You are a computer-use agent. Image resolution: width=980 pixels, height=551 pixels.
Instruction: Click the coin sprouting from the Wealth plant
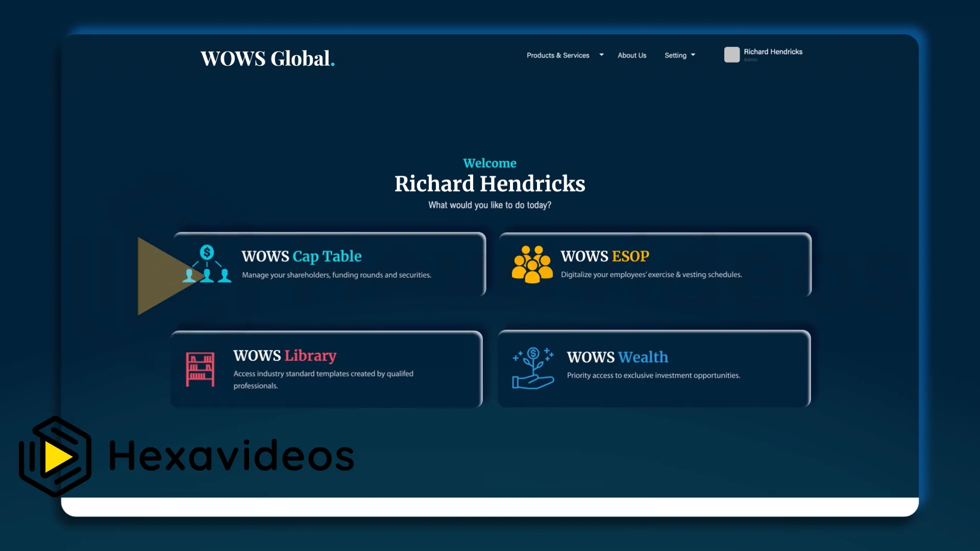point(533,353)
